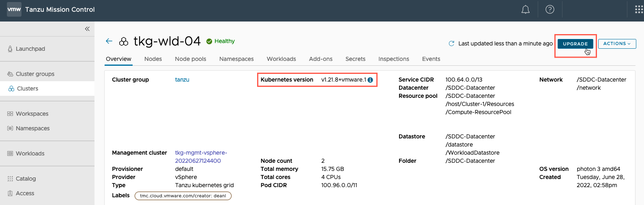
Task: Open the tkg-mgmt-vsphere management cluster link
Action: [x=201, y=157]
